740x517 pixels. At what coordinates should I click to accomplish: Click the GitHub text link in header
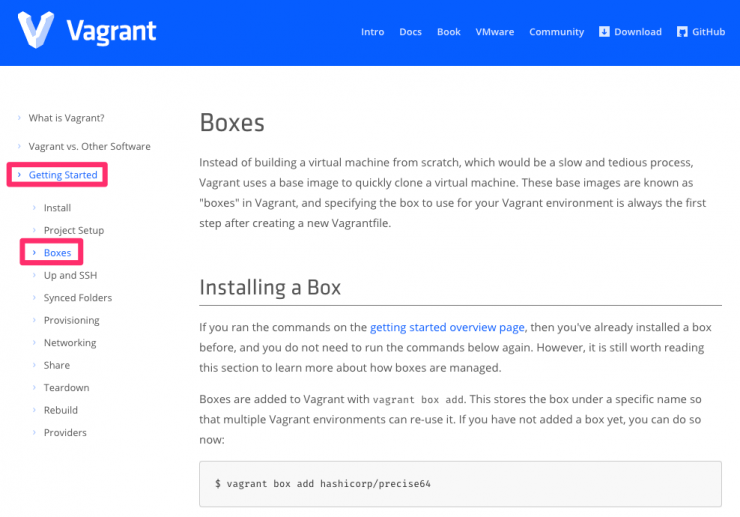[708, 32]
